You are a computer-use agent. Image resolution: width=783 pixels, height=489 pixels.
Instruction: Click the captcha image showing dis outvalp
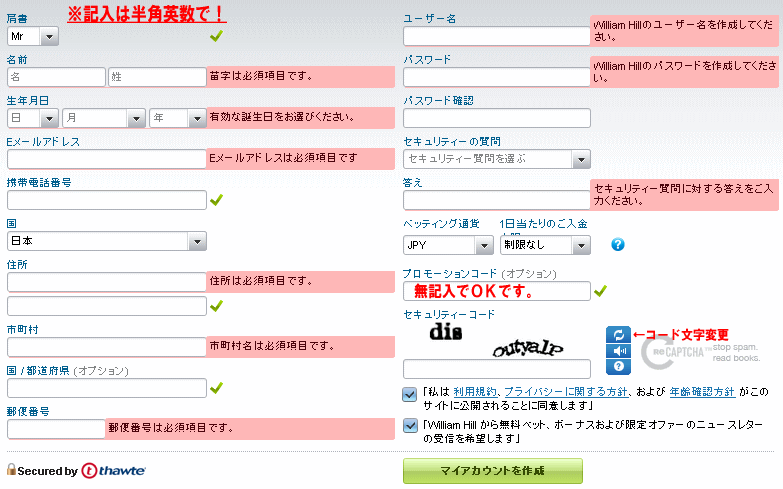click(497, 341)
